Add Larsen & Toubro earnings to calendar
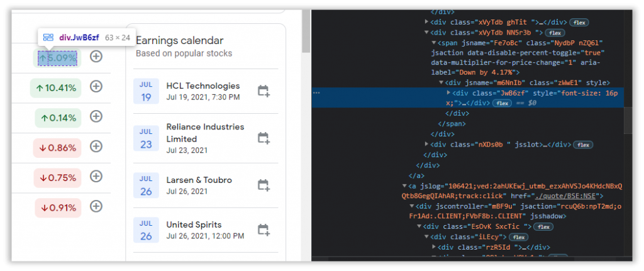This screenshot has width=644, height=271. click(264, 185)
